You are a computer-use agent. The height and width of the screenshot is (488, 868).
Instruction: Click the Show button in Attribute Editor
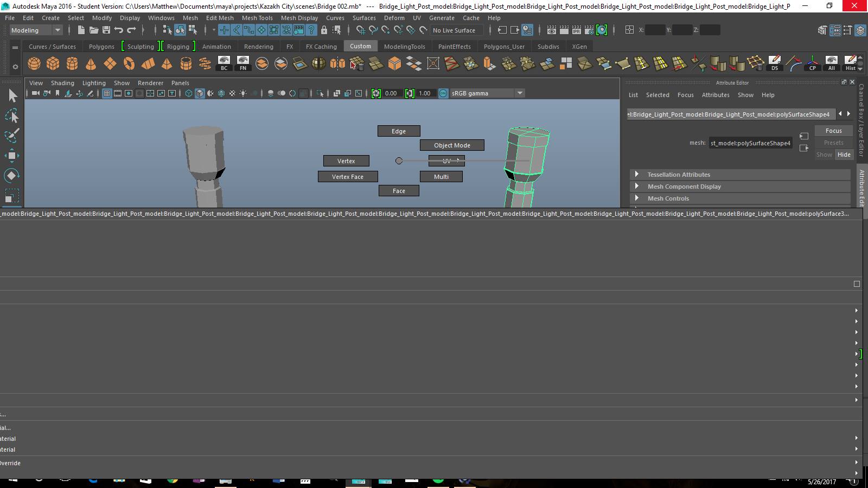point(824,155)
